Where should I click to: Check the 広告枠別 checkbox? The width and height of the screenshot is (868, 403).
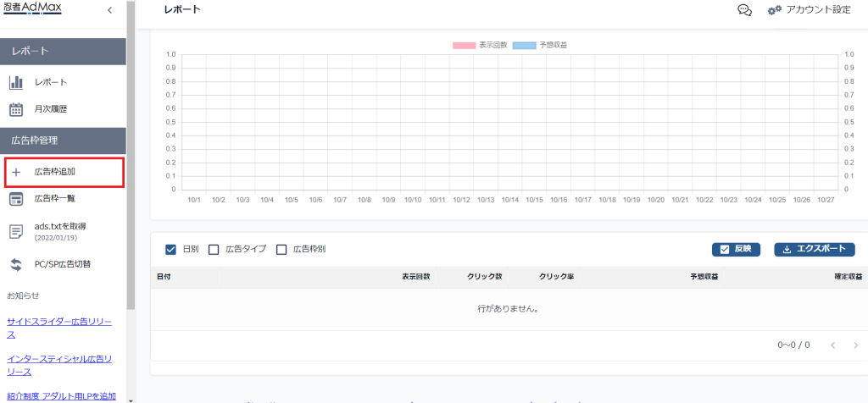point(281,249)
